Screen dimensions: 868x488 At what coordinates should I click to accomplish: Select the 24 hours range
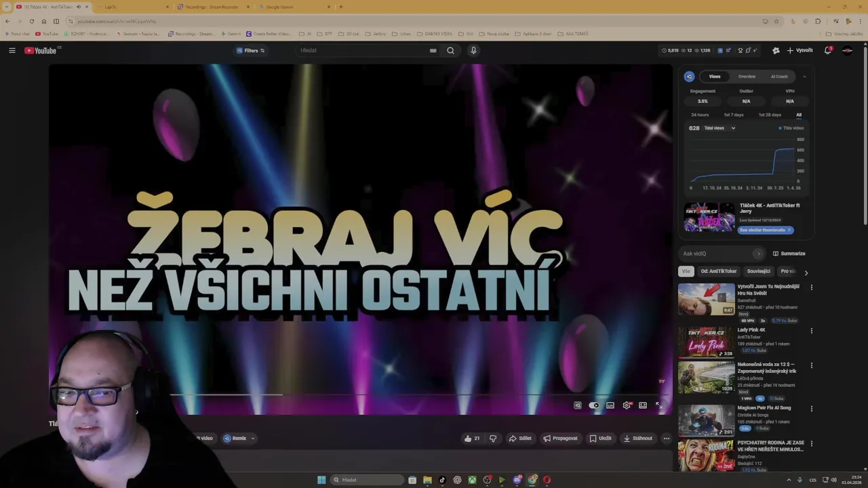pos(700,115)
